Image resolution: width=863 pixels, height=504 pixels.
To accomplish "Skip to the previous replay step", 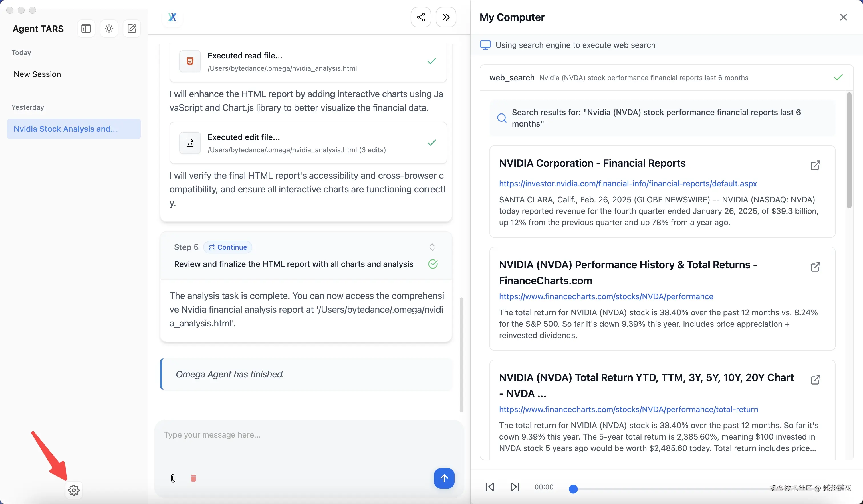I will [490, 487].
